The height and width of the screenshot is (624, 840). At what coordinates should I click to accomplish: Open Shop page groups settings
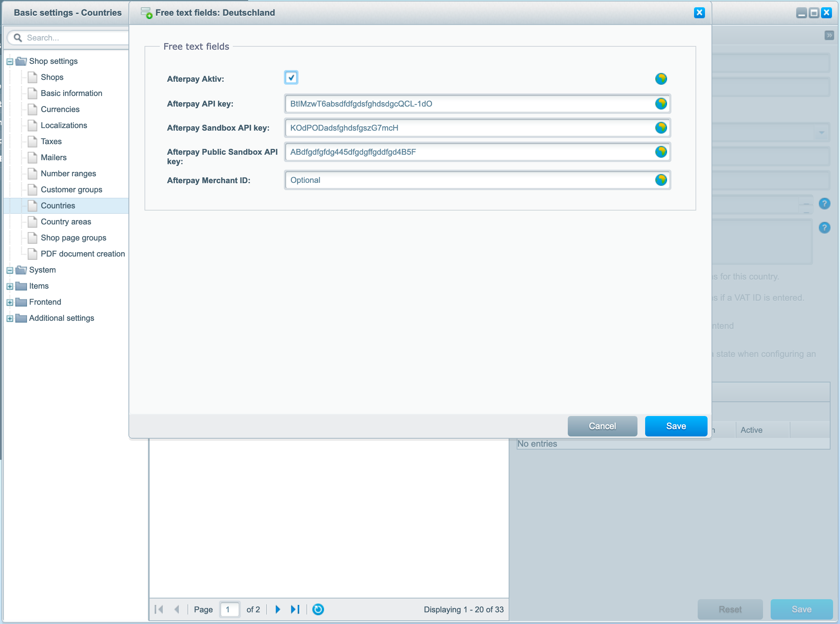click(x=73, y=238)
